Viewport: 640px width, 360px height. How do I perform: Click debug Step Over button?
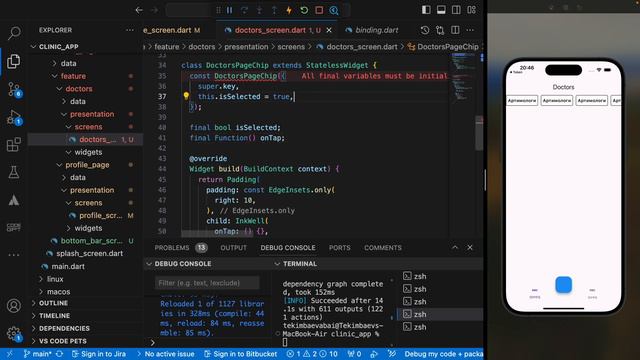coord(244,10)
